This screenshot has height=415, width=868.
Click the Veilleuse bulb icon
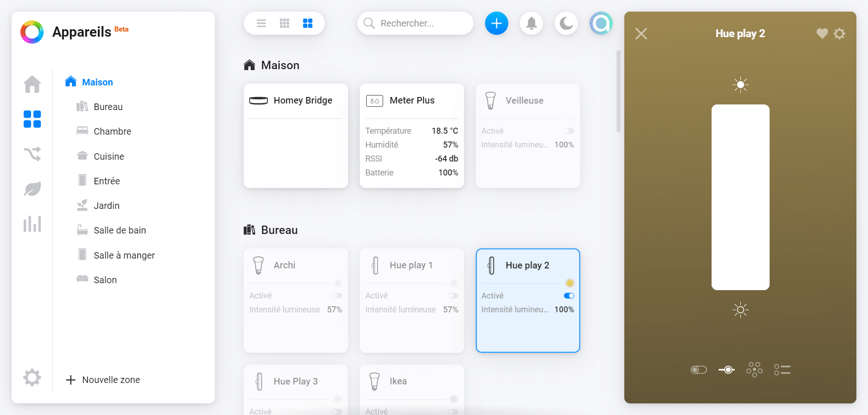pyautogui.click(x=491, y=100)
